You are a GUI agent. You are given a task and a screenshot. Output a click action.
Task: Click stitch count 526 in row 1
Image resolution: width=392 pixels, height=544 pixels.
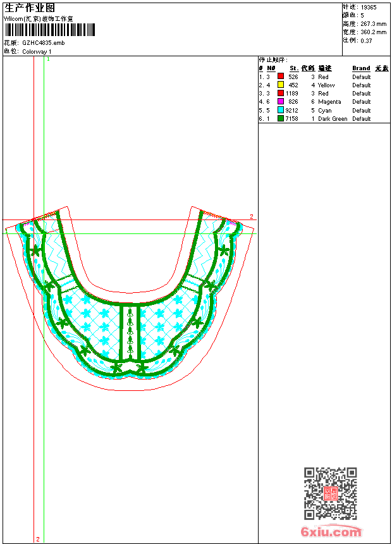[x=293, y=77]
